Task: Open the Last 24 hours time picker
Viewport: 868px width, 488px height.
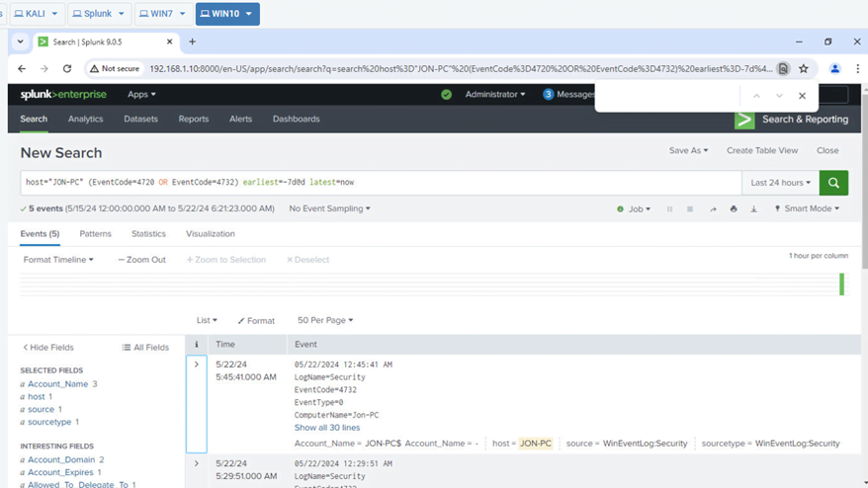Action: tap(781, 183)
